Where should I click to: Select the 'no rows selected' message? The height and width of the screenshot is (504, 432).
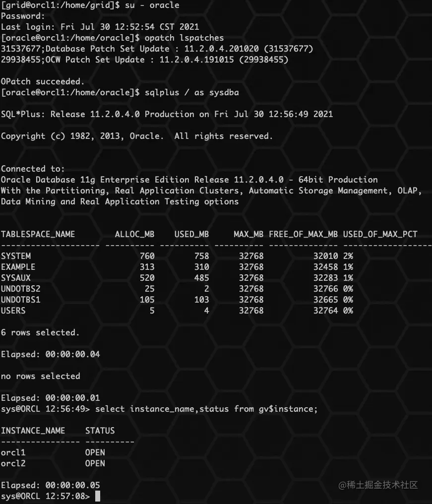[x=41, y=377]
